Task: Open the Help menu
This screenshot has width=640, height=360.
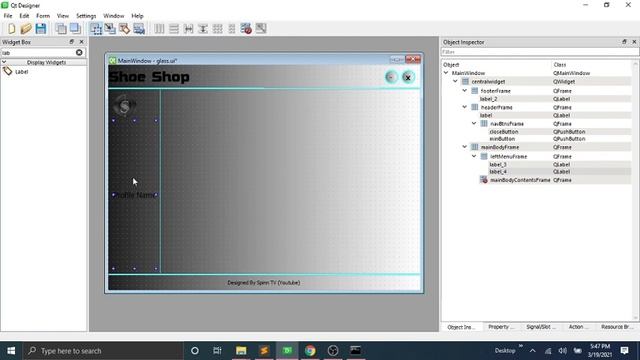Action: (x=138, y=16)
